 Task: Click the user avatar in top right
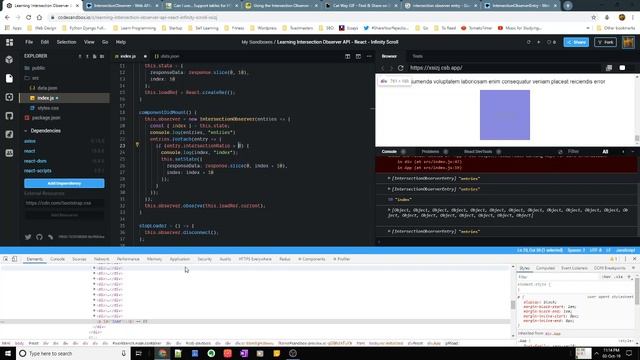pyautogui.click(x=628, y=42)
